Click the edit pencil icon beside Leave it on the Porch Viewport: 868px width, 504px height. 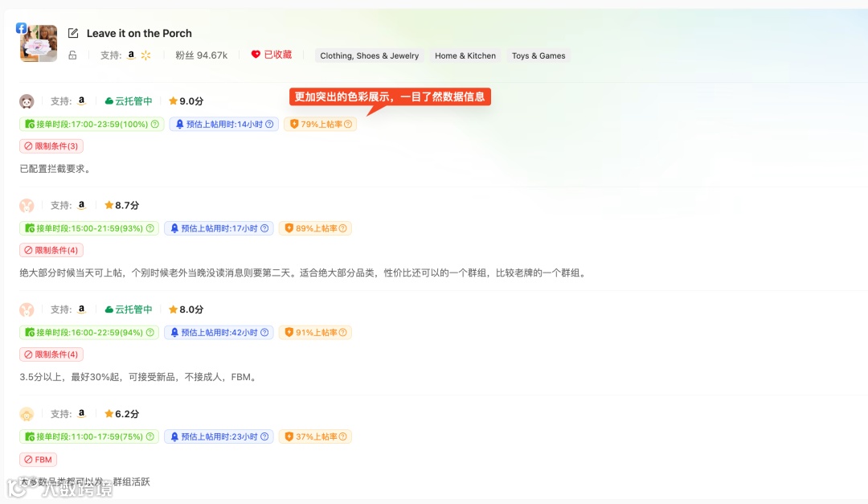(x=73, y=33)
